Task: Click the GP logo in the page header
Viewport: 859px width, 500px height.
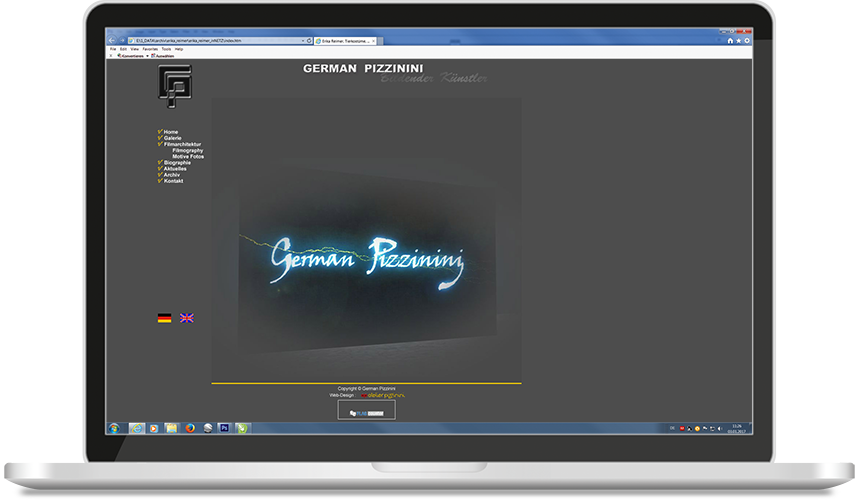Action: click(x=173, y=87)
